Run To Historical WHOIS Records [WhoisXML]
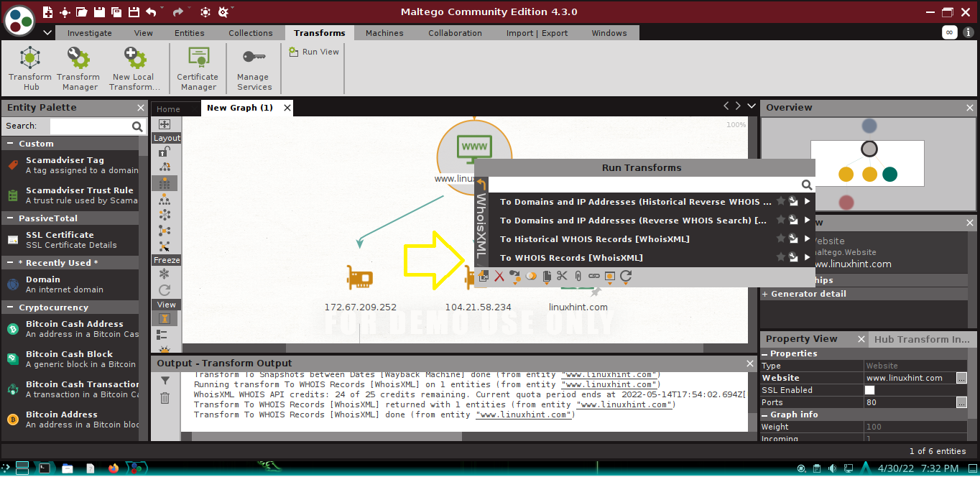 (x=595, y=239)
